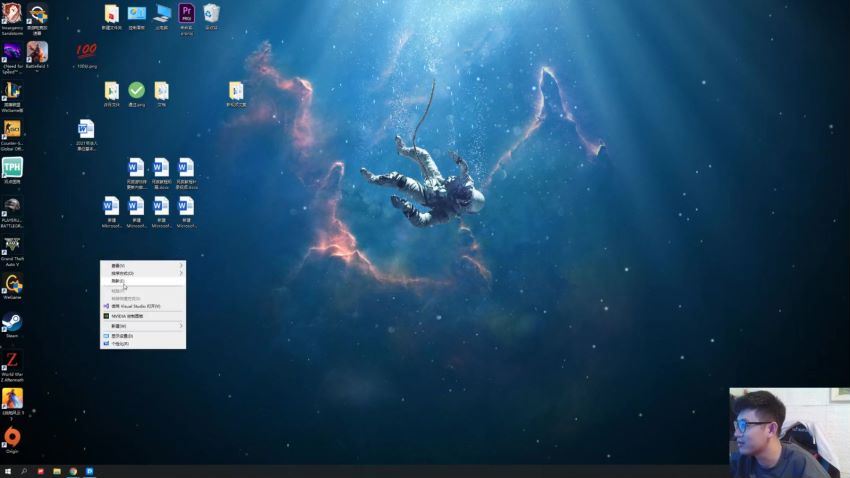Select the lone folder near the nebula
This screenshot has width=850, height=478.
point(236,94)
